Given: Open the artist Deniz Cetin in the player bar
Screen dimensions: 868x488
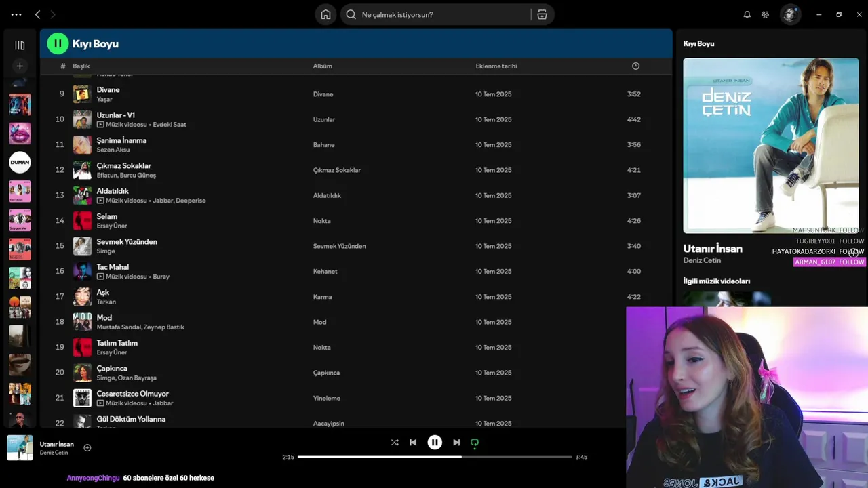Looking at the screenshot, I should click(x=54, y=453).
